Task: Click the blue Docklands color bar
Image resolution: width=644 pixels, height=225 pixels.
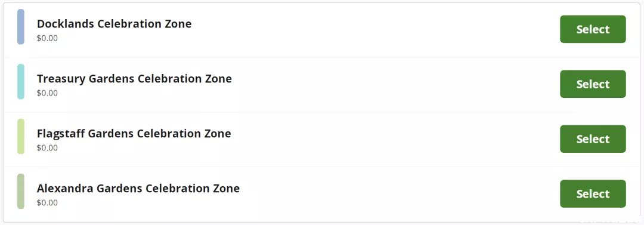Action: tap(20, 27)
